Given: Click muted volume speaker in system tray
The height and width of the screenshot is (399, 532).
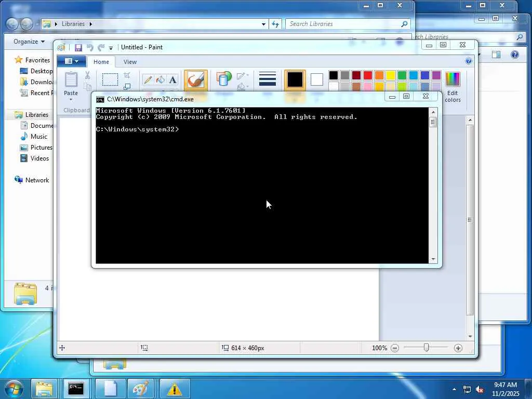Looking at the screenshot, I should 480,390.
